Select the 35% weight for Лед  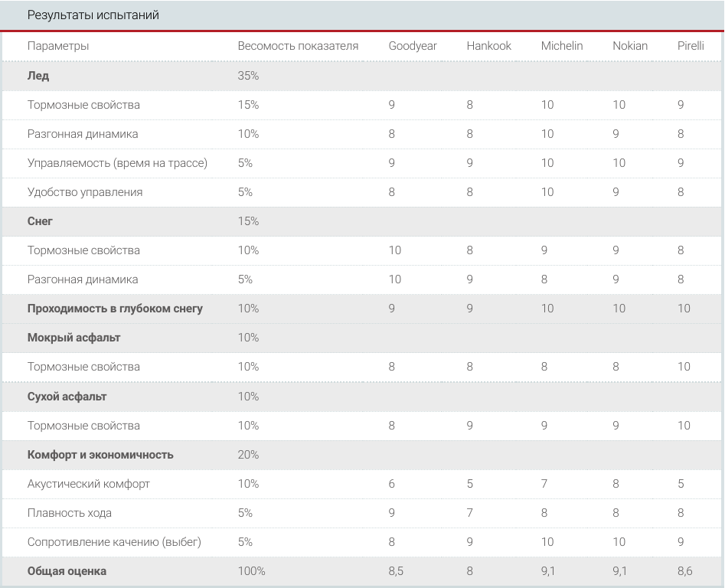[x=248, y=75]
